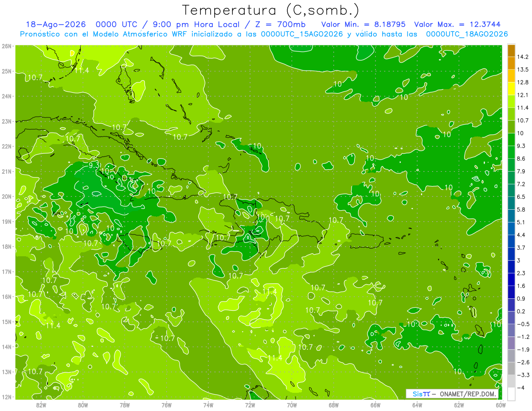Click the orange colorbar segment above 14.2
532x411 pixels.
point(511,51)
